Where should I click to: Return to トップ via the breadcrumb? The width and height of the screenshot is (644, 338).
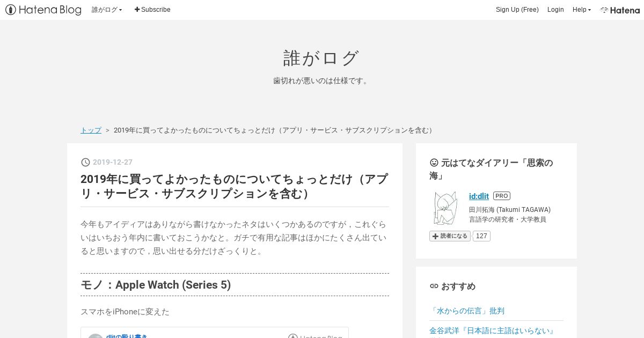coord(91,130)
